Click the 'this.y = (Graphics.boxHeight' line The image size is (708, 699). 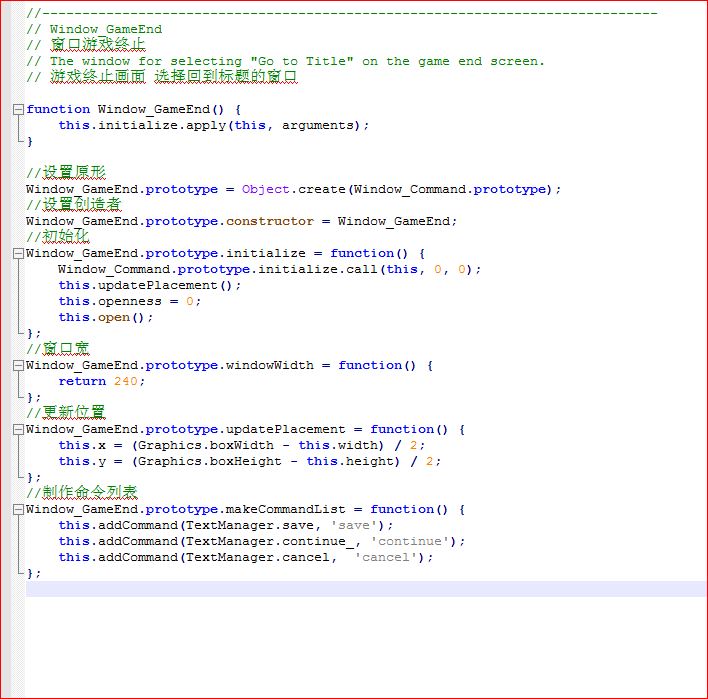tap(250, 461)
